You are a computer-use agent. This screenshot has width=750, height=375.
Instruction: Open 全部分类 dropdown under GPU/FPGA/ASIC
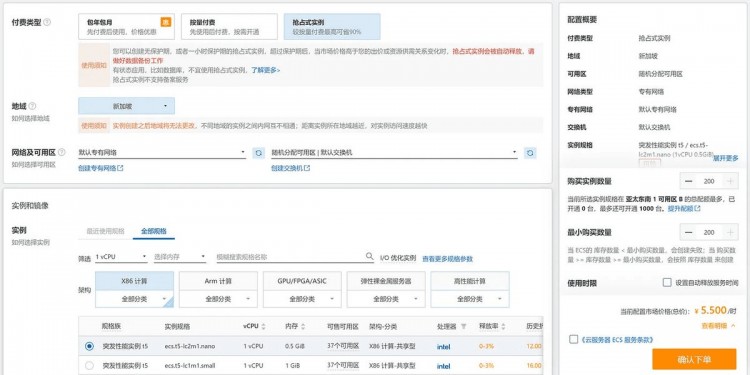click(x=302, y=299)
